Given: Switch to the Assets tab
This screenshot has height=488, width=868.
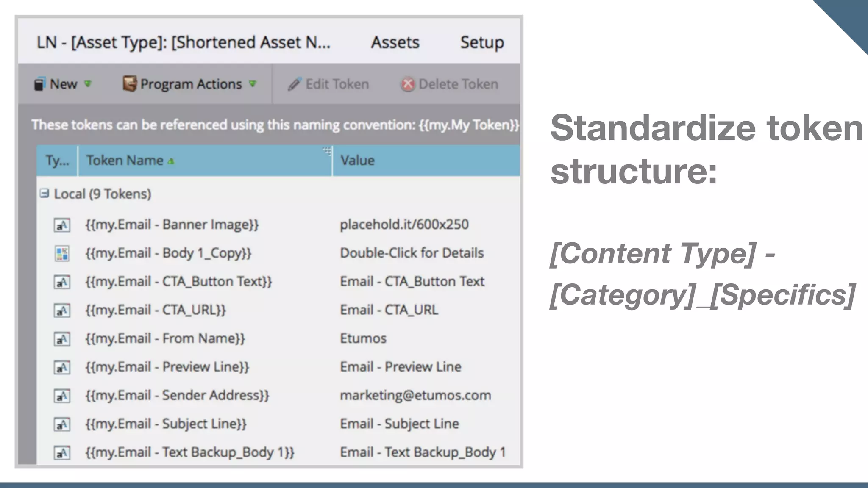Looking at the screenshot, I should 395,42.
